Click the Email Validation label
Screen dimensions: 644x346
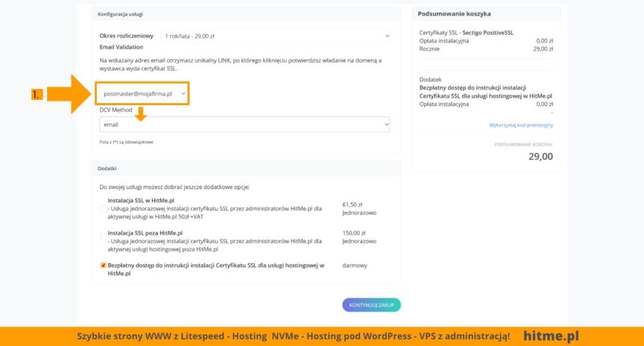[121, 47]
